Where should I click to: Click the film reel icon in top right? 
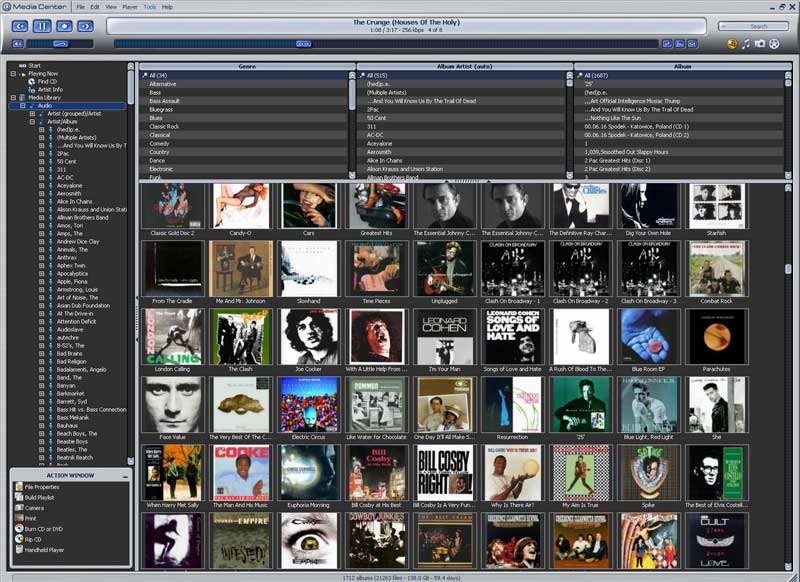tap(774, 44)
